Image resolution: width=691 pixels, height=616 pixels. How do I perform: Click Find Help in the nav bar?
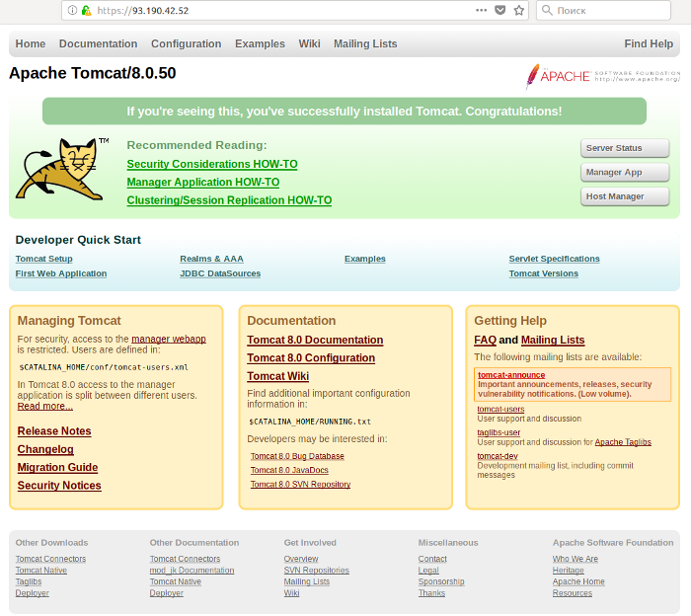point(649,43)
